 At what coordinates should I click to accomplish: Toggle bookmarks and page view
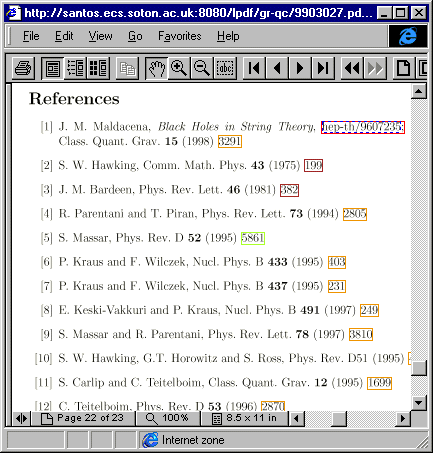(x=75, y=68)
